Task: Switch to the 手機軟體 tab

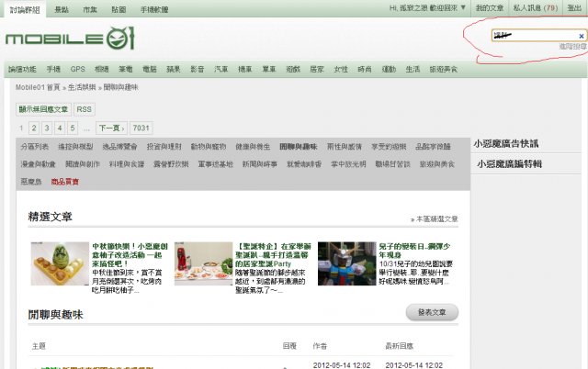Action: point(154,9)
